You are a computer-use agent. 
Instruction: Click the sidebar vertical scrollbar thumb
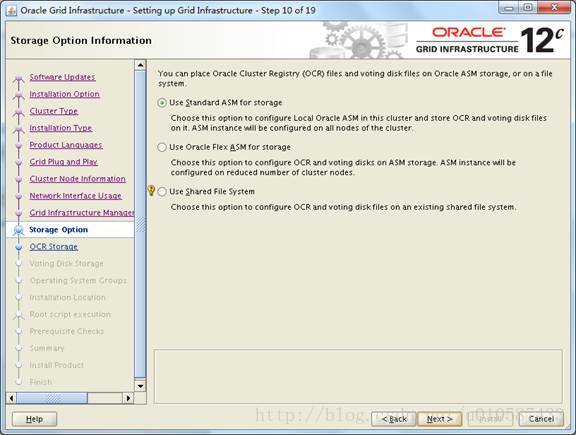tap(140, 224)
